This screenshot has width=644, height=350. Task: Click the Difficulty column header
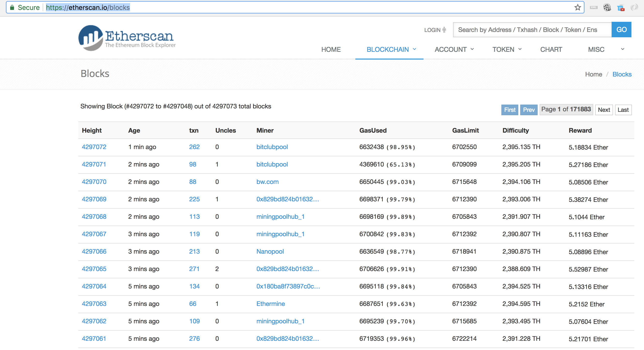click(x=515, y=130)
